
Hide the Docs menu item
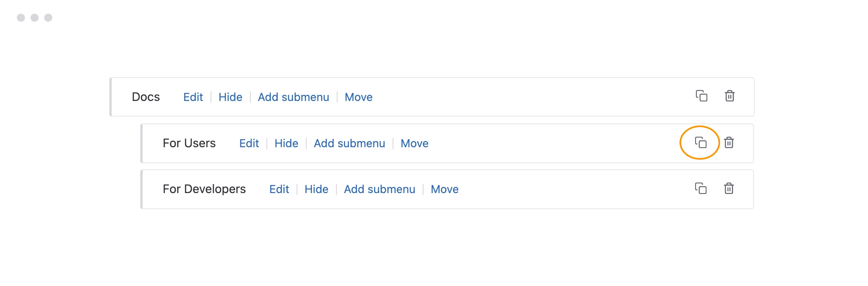[x=230, y=97]
